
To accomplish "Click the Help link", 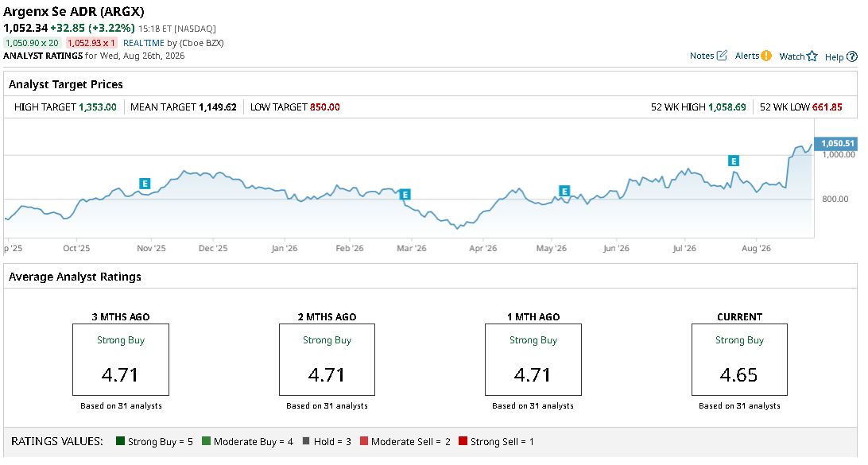I will pyautogui.click(x=835, y=56).
